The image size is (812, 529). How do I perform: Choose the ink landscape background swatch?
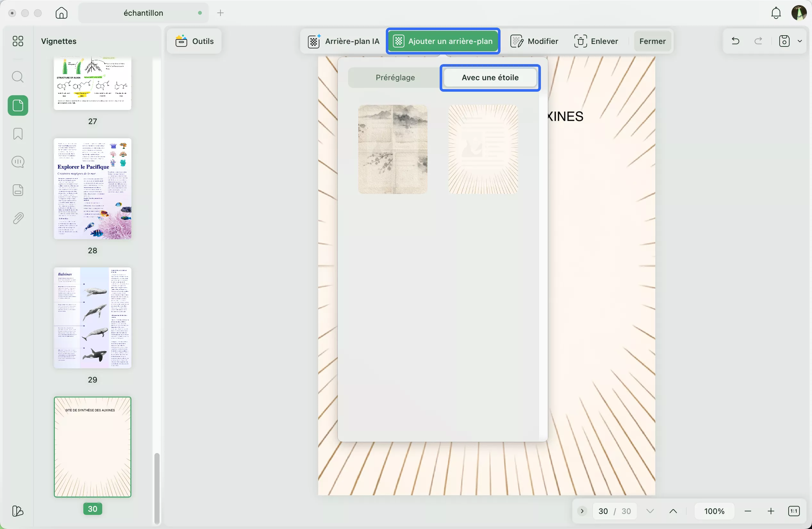pyautogui.click(x=393, y=149)
